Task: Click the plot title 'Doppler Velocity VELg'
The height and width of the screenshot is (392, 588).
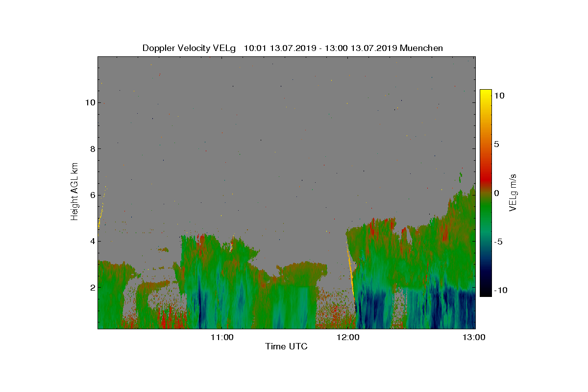Action: tap(189, 48)
